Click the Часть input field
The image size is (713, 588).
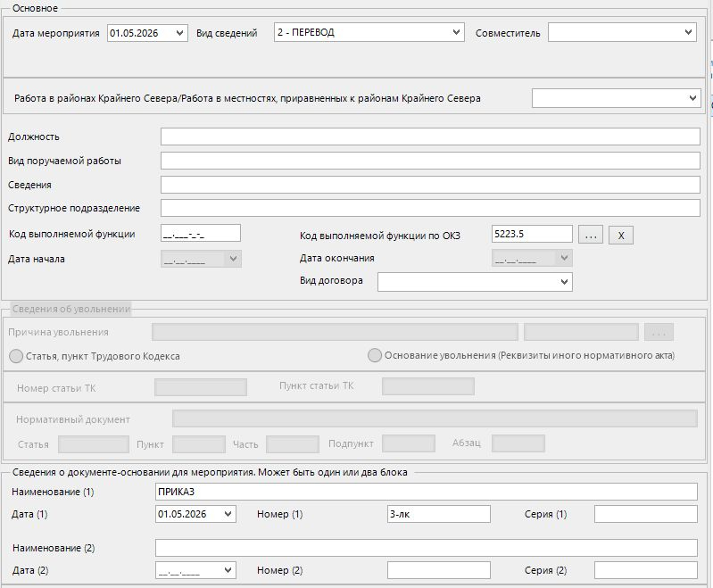293,443
